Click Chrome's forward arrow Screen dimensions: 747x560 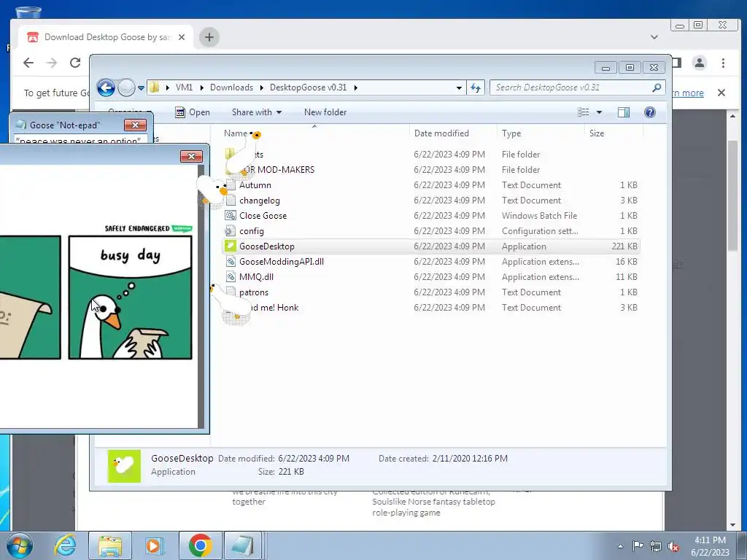[52, 63]
